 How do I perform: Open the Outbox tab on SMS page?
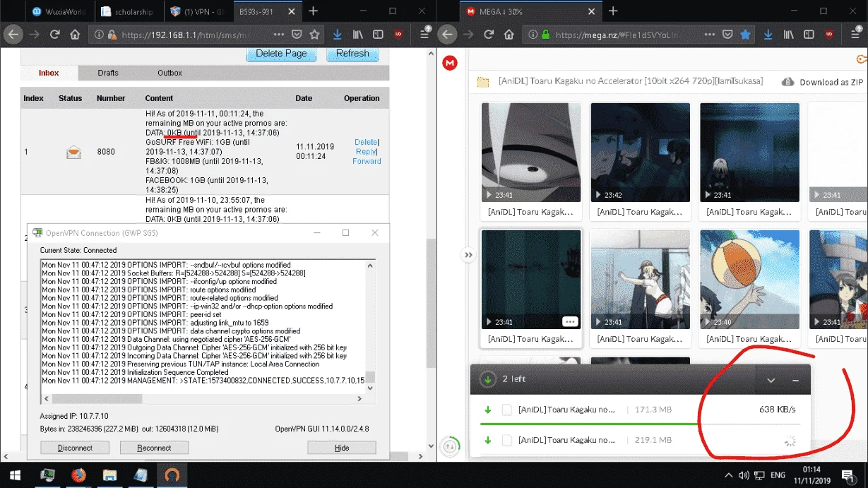click(x=170, y=73)
